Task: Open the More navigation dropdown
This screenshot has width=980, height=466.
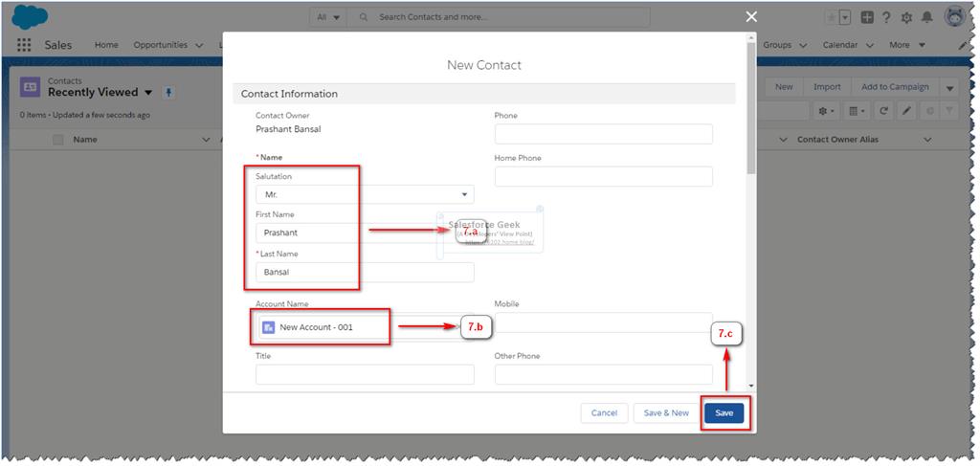Action: click(907, 45)
